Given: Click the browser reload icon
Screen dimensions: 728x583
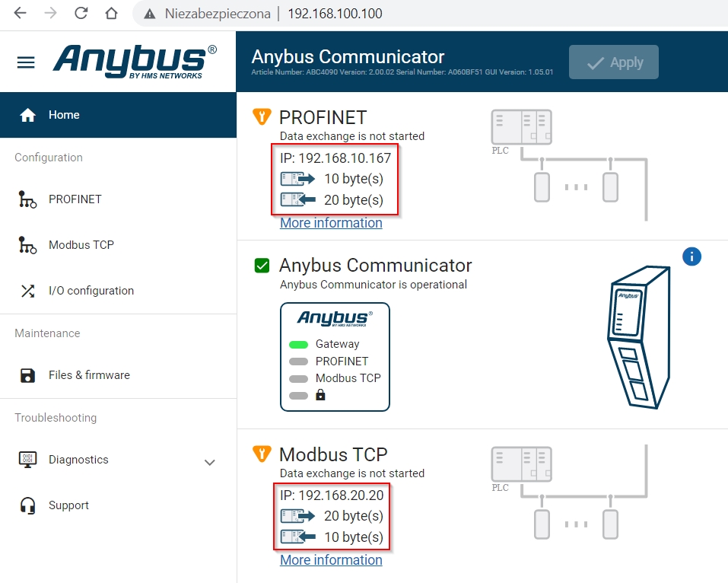Looking at the screenshot, I should [81, 14].
